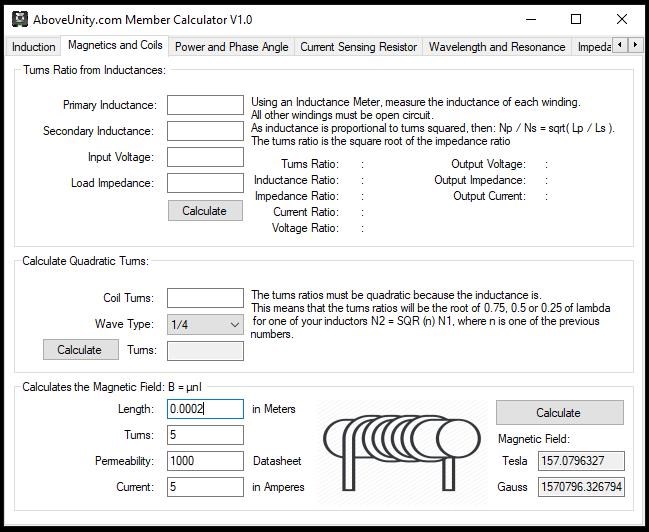This screenshot has width=649, height=532.
Task: Click Calculate for the Magnetic Field
Action: coord(560,412)
